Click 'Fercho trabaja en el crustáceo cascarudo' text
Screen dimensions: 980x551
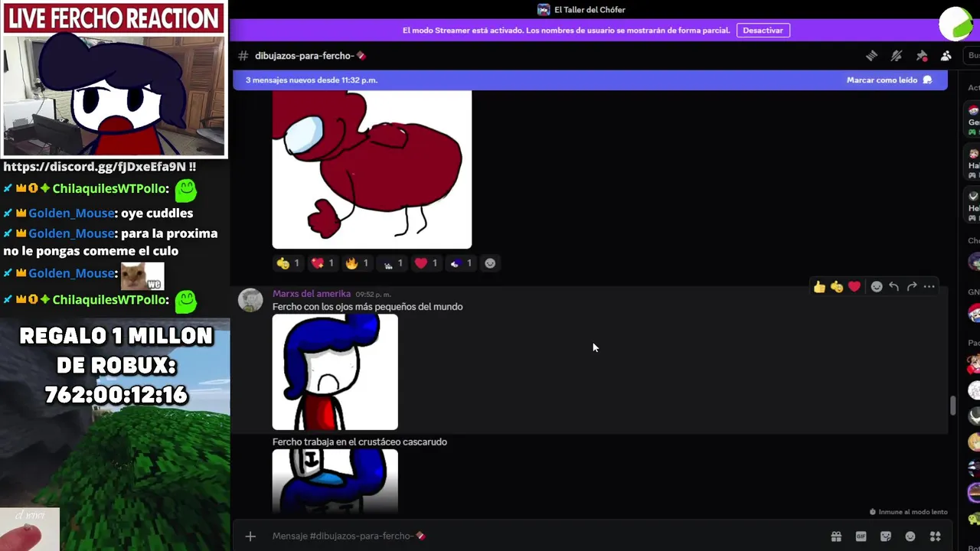pos(360,442)
